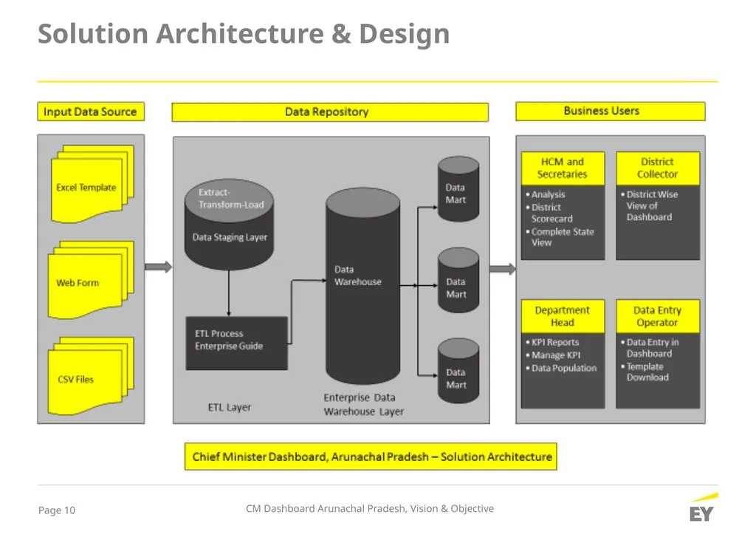This screenshot has width=756, height=537.
Task: Click the 'Department Head' card header
Action: 563,316
